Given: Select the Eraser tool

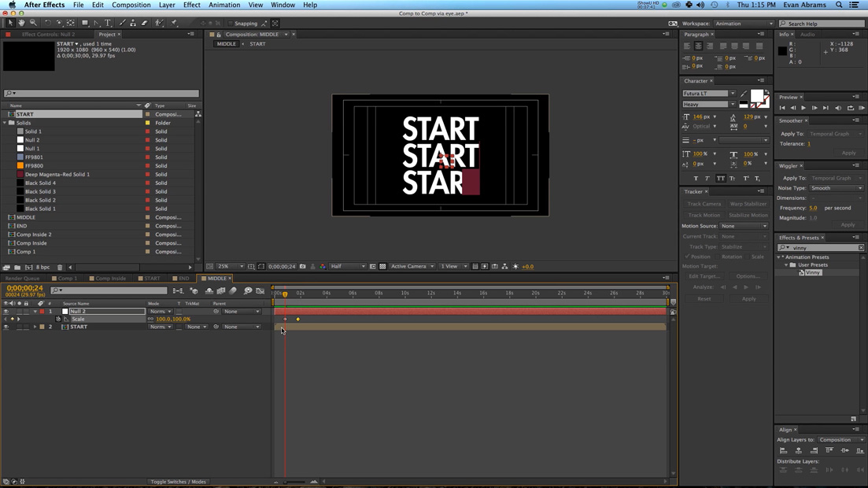Looking at the screenshot, I should (144, 23).
